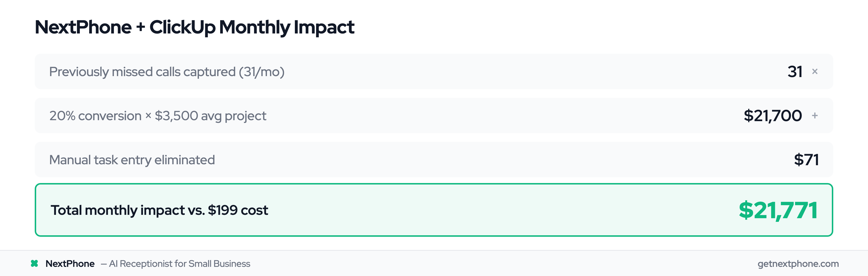868x276 pixels.
Task: Click the green NextPhone logo icon
Action: pyautogui.click(x=34, y=263)
